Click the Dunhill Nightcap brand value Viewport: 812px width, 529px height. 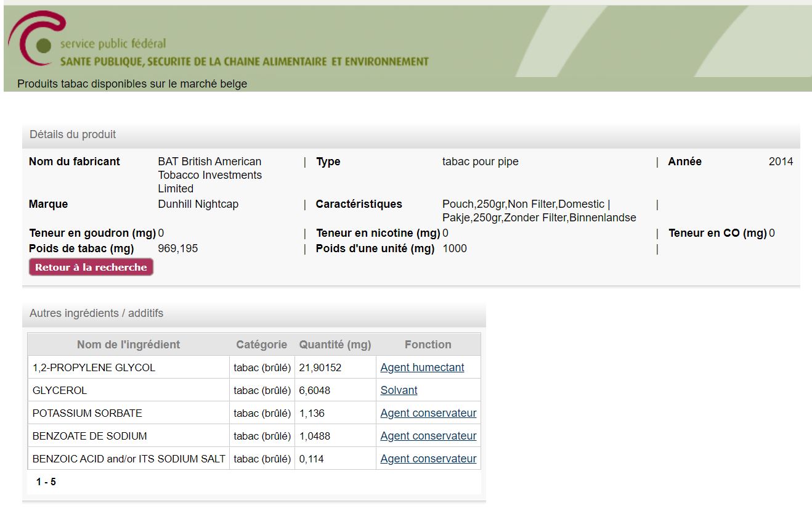tap(198, 204)
